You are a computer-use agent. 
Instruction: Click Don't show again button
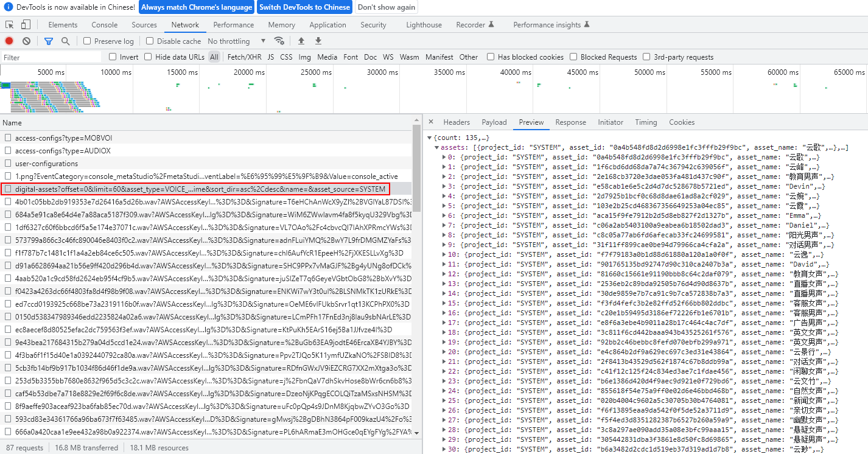(x=387, y=7)
